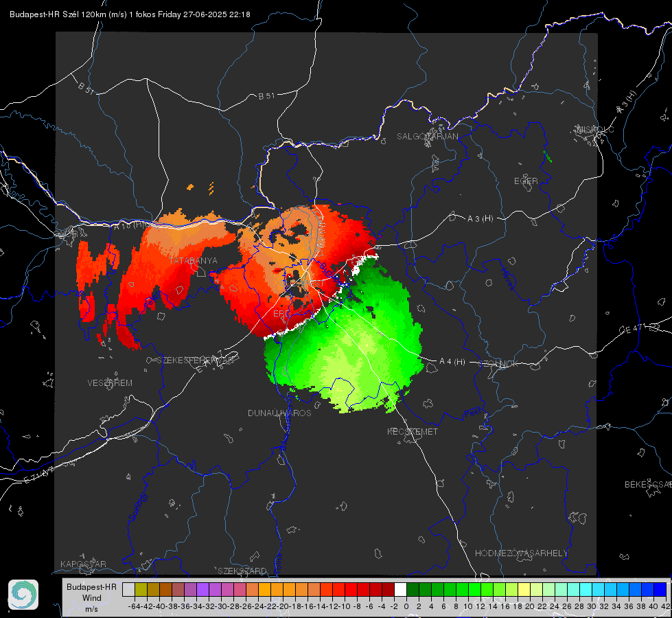Click the DUNAUJVAROS city label
This screenshot has height=618, width=672.
tap(279, 413)
